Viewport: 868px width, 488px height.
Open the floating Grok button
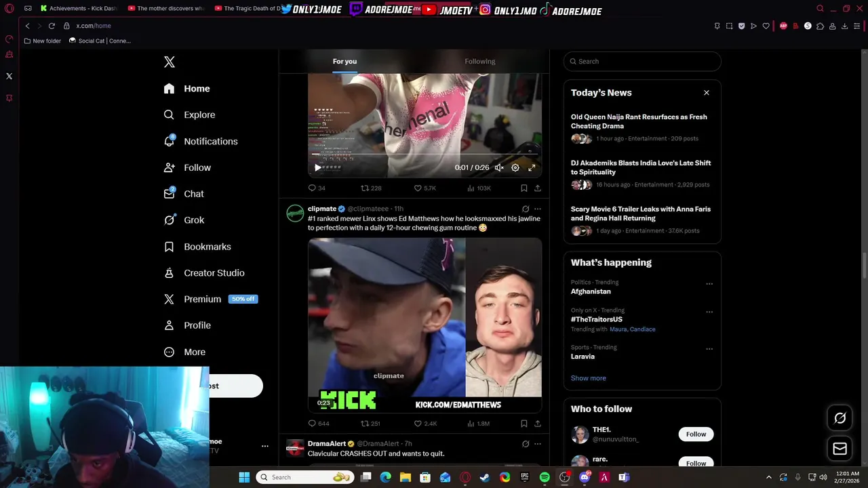(840, 418)
